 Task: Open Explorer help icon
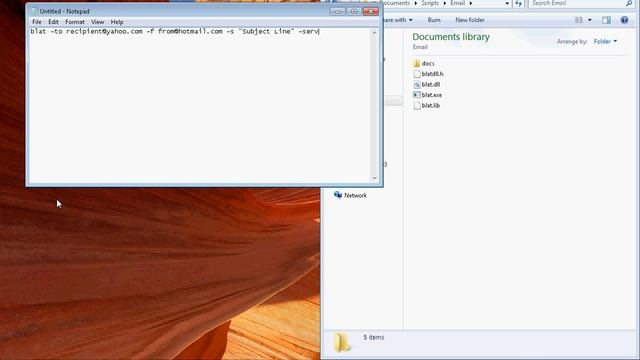tap(624, 20)
